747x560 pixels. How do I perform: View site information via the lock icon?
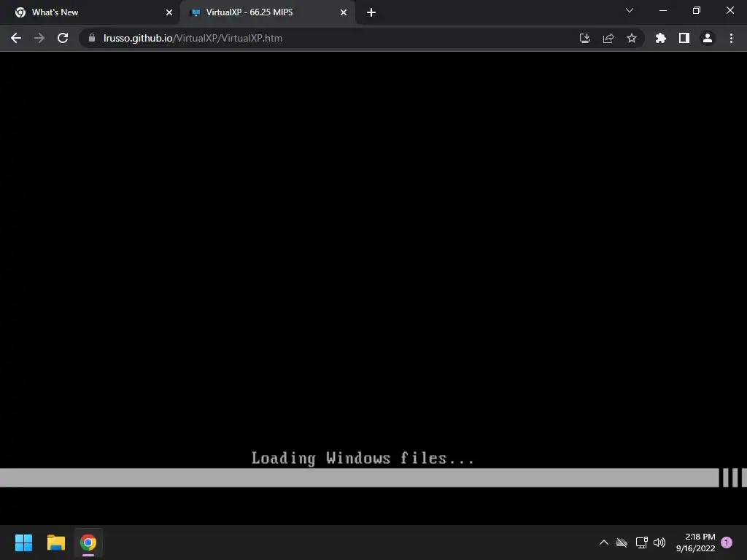coord(92,38)
